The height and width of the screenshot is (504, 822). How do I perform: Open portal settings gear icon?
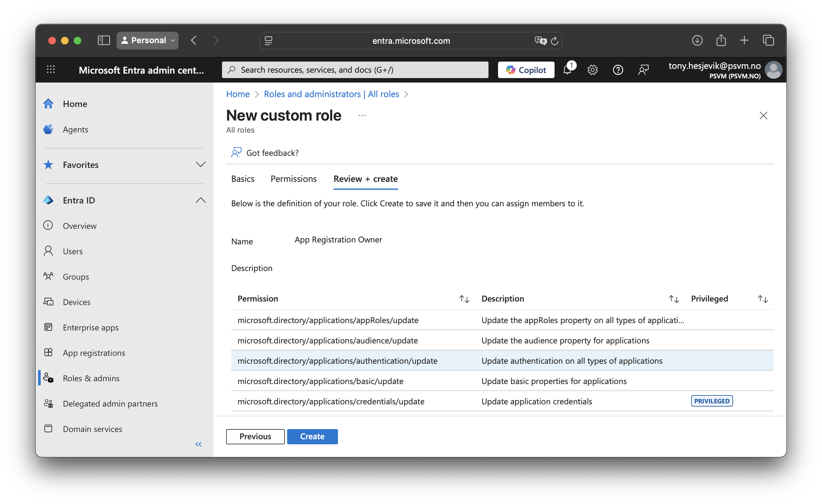pos(592,70)
